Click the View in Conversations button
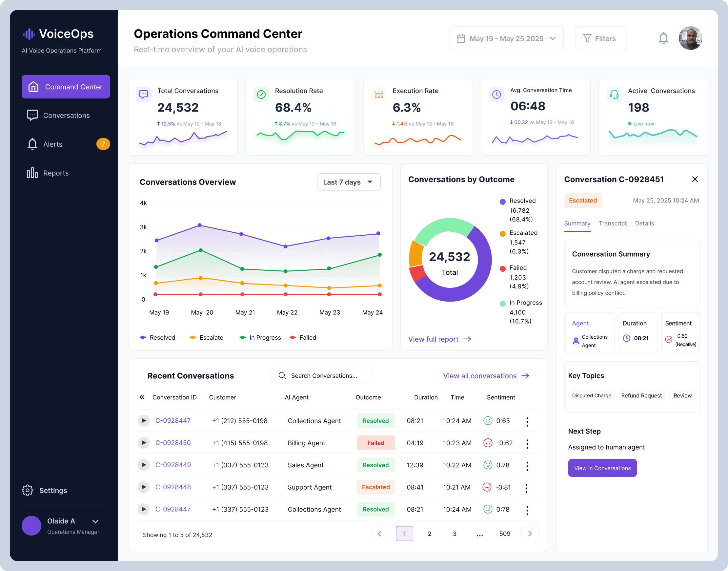The width and height of the screenshot is (728, 571). click(x=602, y=468)
